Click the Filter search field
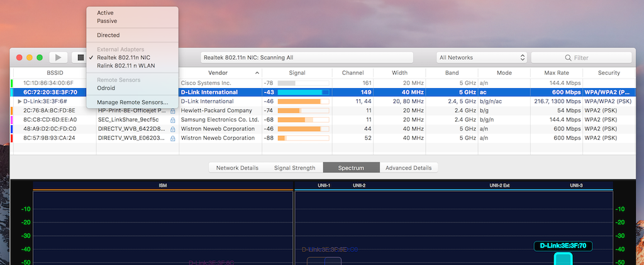This screenshot has height=265, width=644. pyautogui.click(x=581, y=57)
